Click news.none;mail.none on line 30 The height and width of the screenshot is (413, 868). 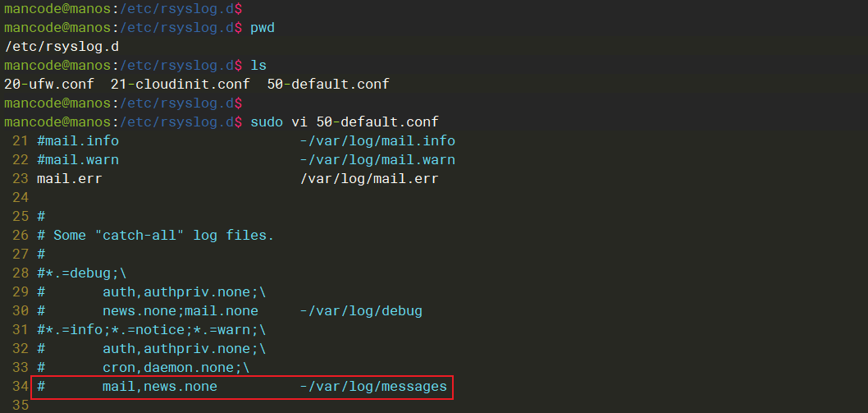tap(180, 310)
